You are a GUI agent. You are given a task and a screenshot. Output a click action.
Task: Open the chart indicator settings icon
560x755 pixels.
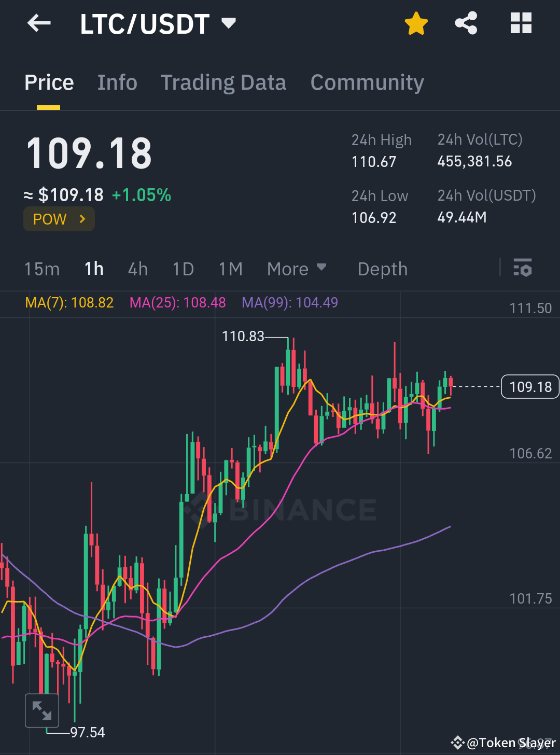point(523,269)
